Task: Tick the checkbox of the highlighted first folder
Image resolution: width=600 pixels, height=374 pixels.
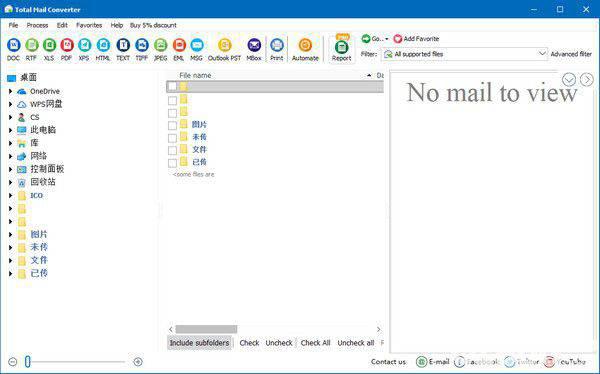Action: pyautogui.click(x=173, y=87)
